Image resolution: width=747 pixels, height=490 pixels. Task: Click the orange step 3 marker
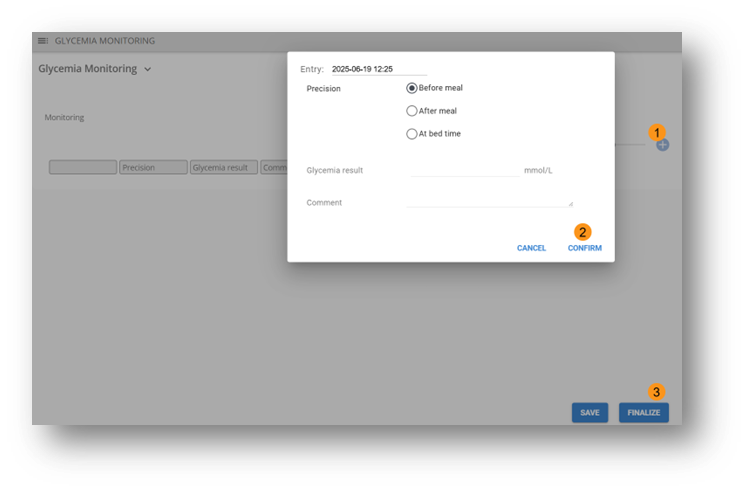(657, 392)
